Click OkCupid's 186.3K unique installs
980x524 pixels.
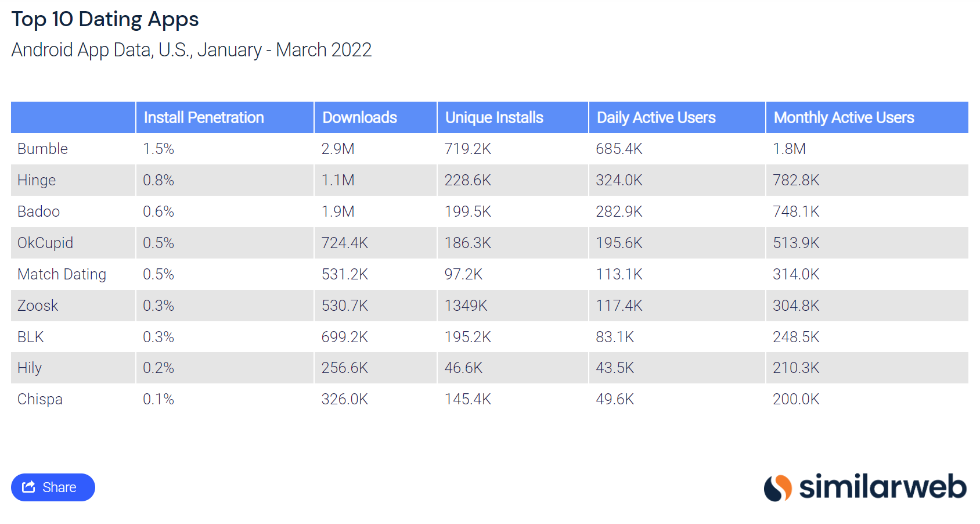coord(468,243)
